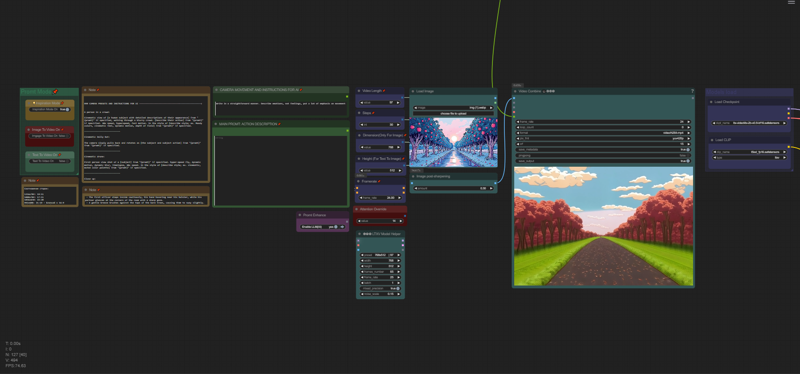Viewport: 800px width, 374px height.
Task: Click the pin icon on the Video Length node
Action: 384,91
